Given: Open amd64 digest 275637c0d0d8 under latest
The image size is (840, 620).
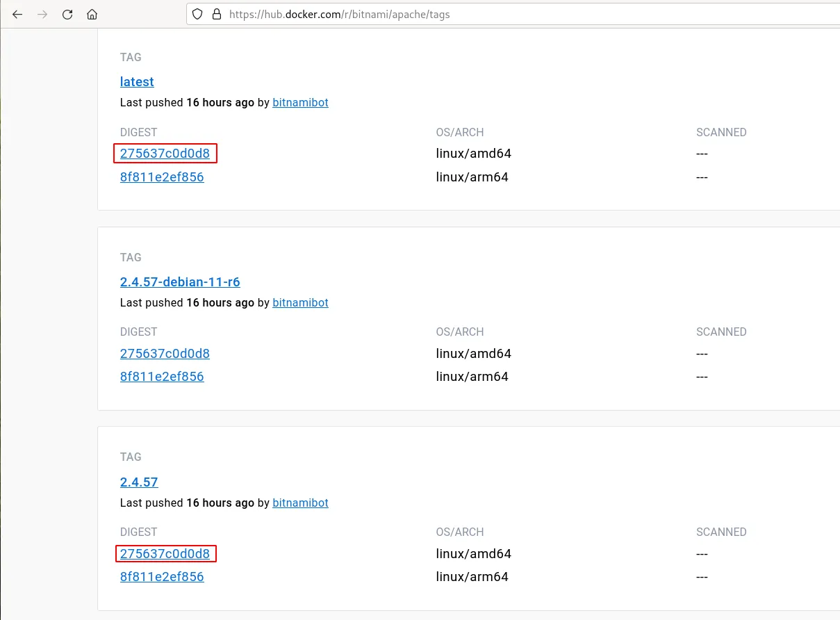Looking at the screenshot, I should click(x=165, y=154).
